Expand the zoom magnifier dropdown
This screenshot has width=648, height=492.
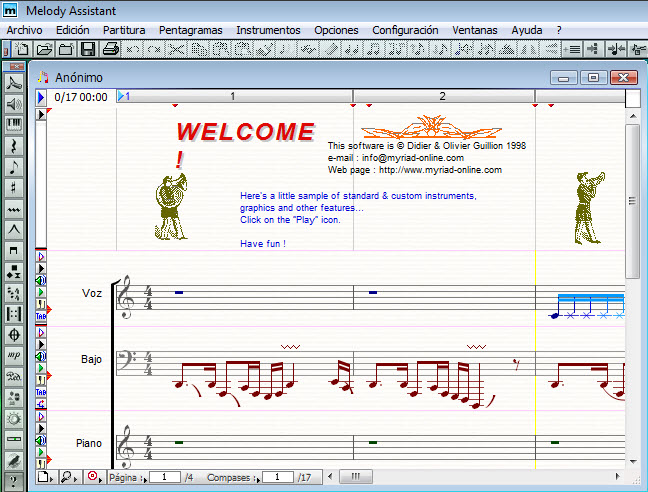69,477
